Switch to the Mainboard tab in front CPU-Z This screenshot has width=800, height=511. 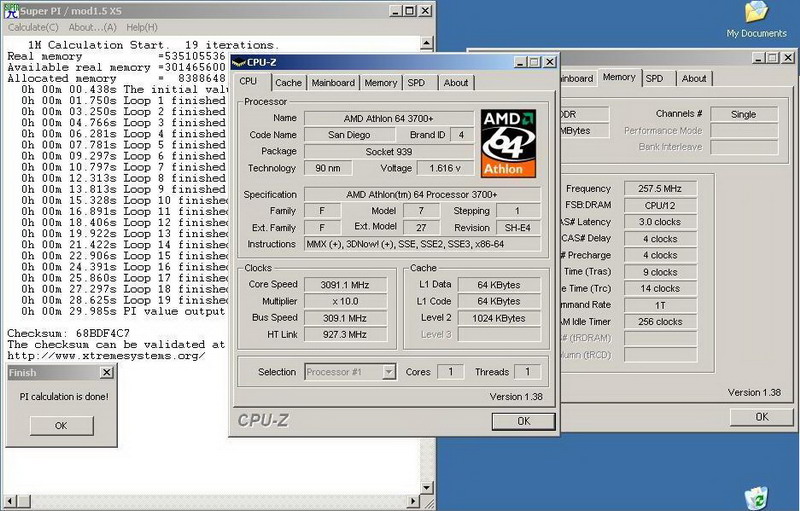coord(333,83)
